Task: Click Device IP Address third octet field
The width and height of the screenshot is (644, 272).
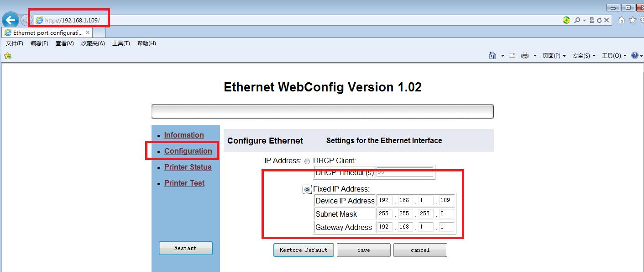Action: (426, 200)
